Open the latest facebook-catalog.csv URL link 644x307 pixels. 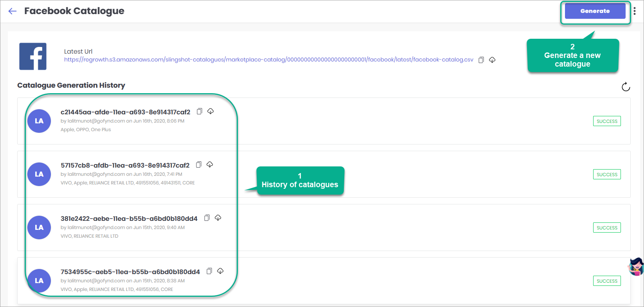[269, 60]
